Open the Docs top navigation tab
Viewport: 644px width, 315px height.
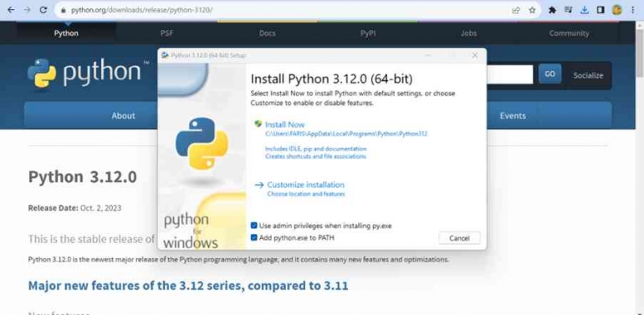268,33
